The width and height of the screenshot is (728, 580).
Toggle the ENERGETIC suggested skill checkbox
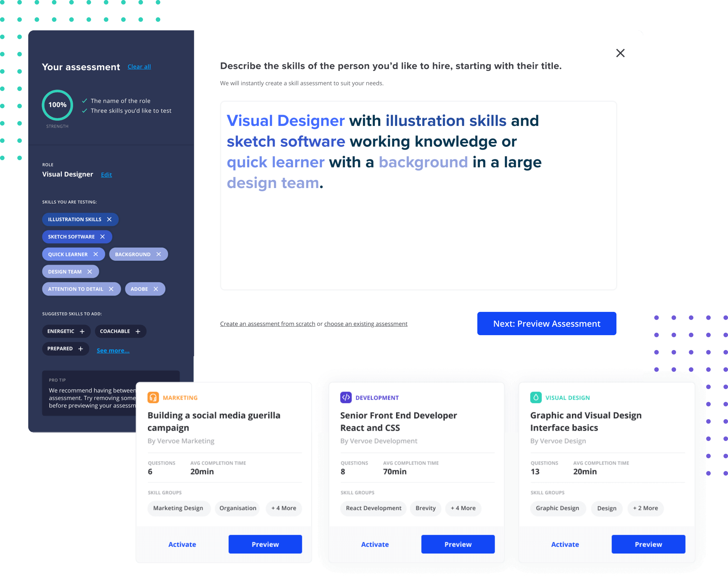click(65, 331)
